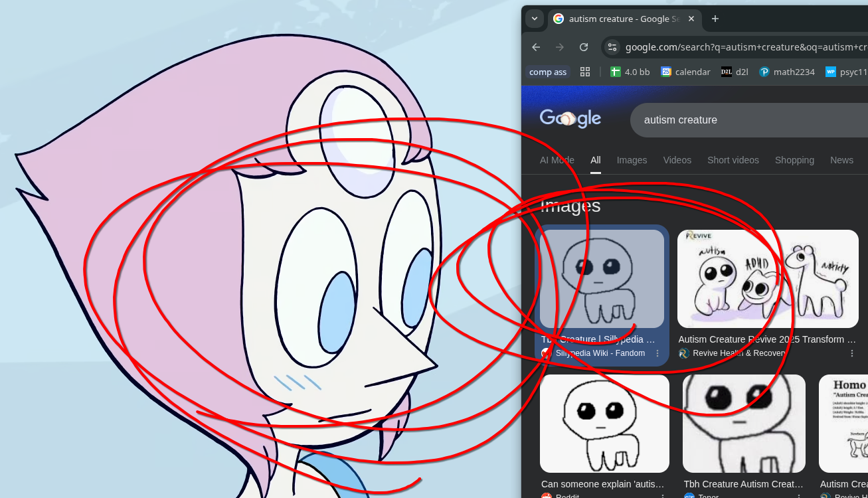Go forward in browser history

(x=560, y=47)
